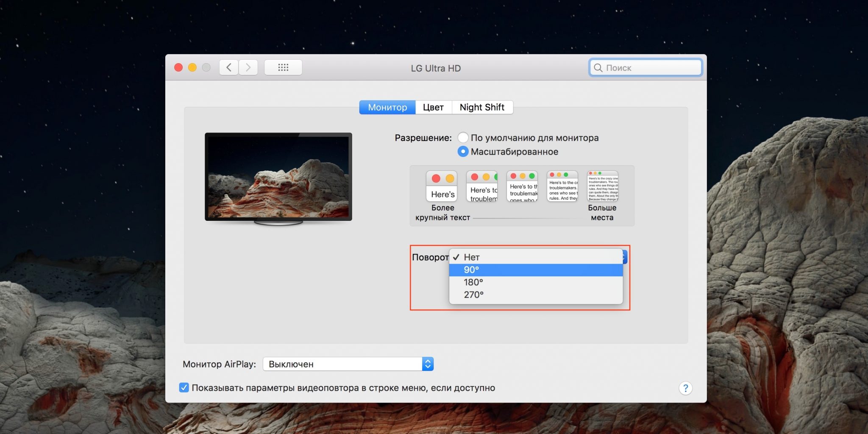Select Нет in the rotation menu
Screen dimensions: 868x434
(536, 257)
